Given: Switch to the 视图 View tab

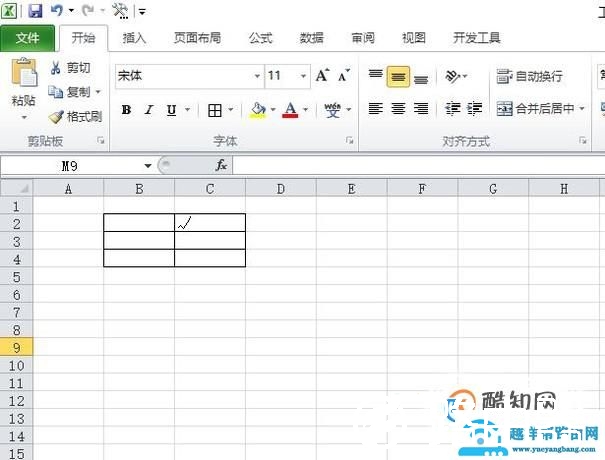Looking at the screenshot, I should click(x=414, y=38).
